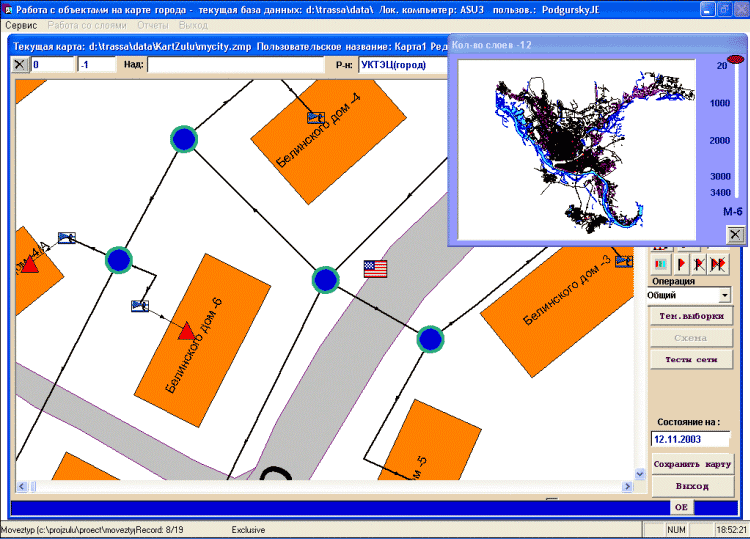
Task: Open the Выход menu in the menu bar
Action: tap(192, 24)
